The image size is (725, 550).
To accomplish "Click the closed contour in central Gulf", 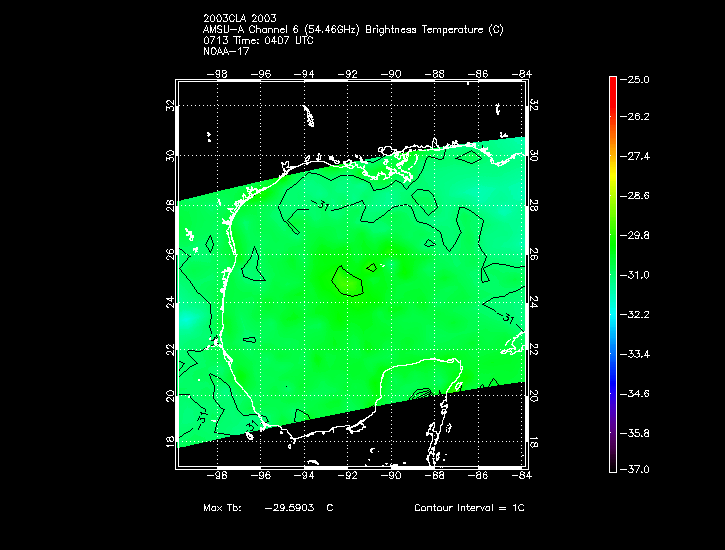I will [347, 281].
